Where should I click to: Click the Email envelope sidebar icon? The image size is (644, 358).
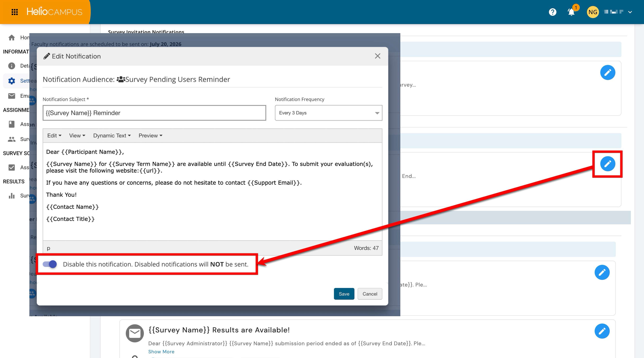click(11, 96)
